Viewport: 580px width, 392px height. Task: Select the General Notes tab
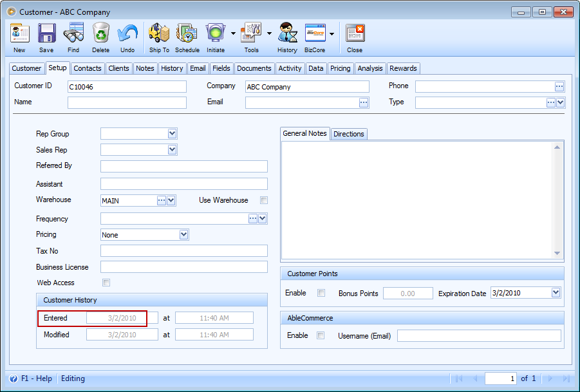304,133
